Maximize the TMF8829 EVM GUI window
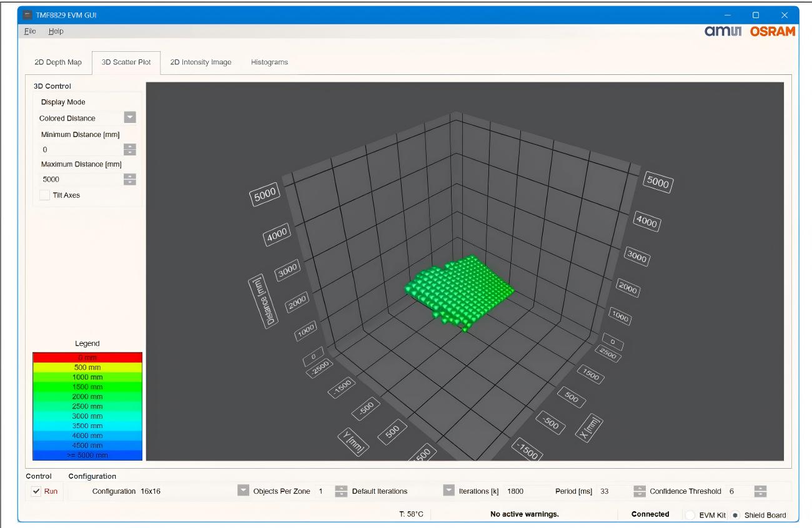This screenshot has height=528, width=812. [x=756, y=15]
